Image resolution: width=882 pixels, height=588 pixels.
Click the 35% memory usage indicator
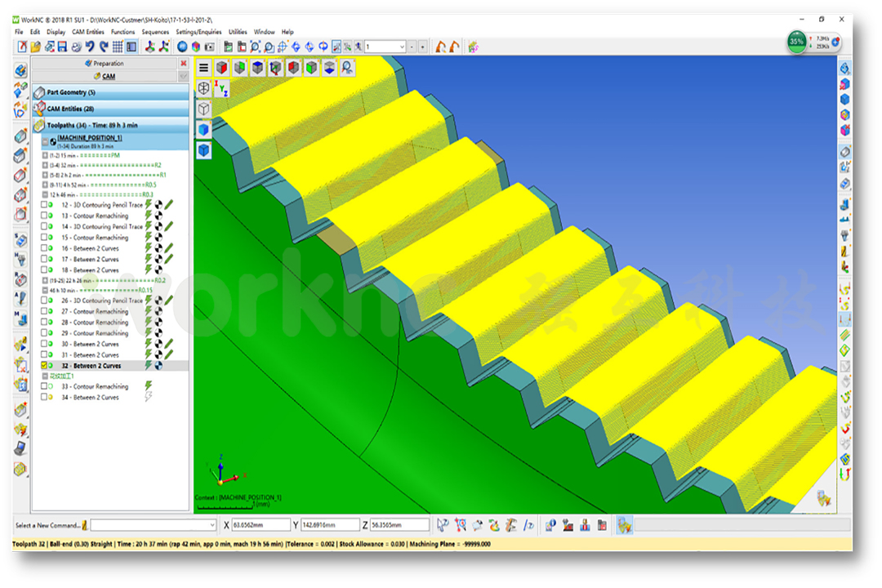[796, 42]
